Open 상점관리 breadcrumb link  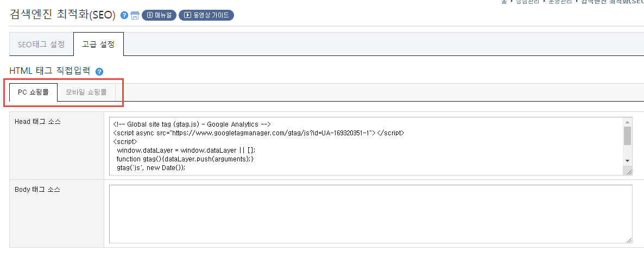click(528, 2)
